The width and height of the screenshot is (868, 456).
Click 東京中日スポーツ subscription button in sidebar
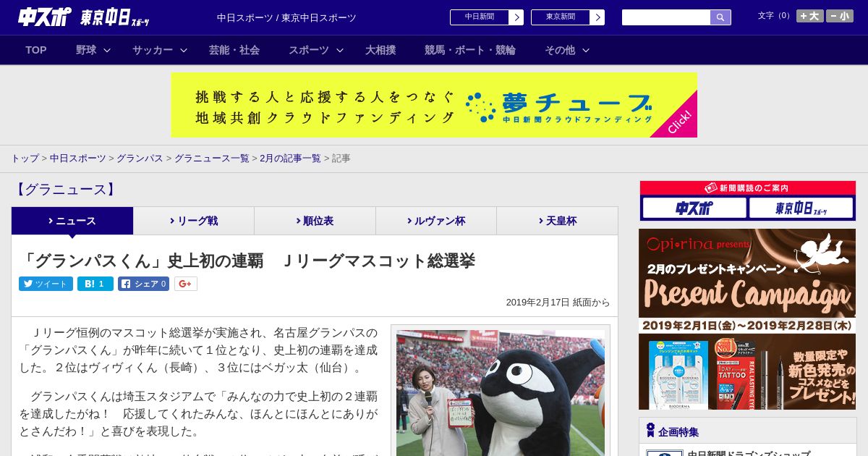pyautogui.click(x=801, y=208)
